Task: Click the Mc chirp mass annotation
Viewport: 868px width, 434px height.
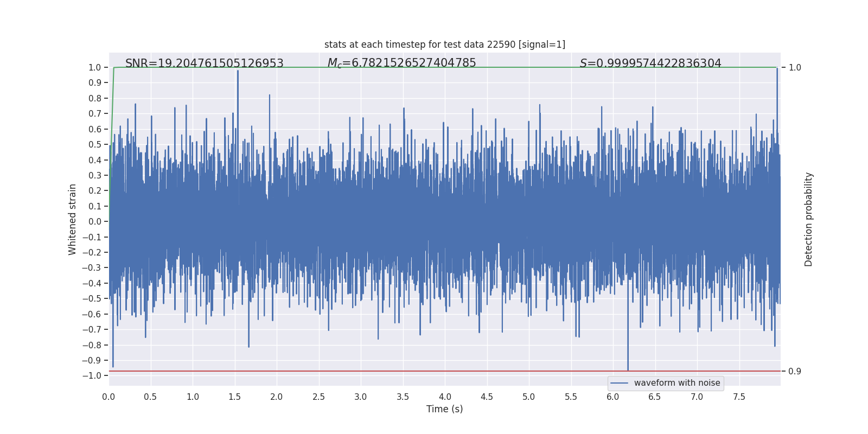Action: pos(401,63)
